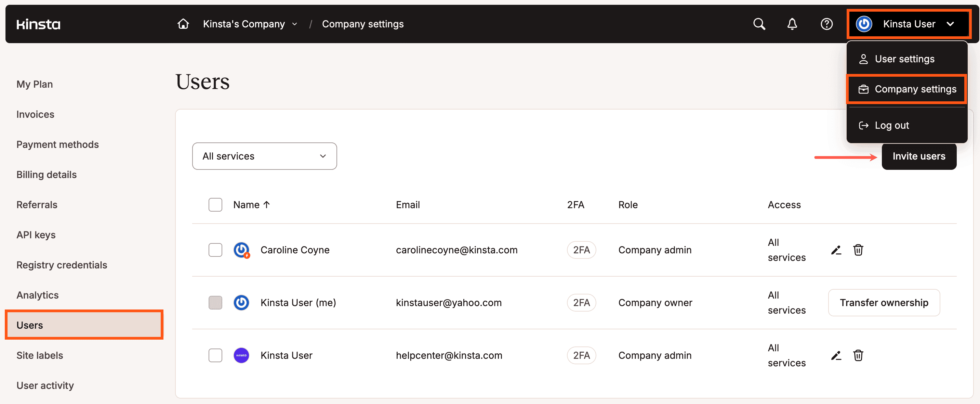Open notifications via the bell icon
The height and width of the screenshot is (404, 980).
792,24
